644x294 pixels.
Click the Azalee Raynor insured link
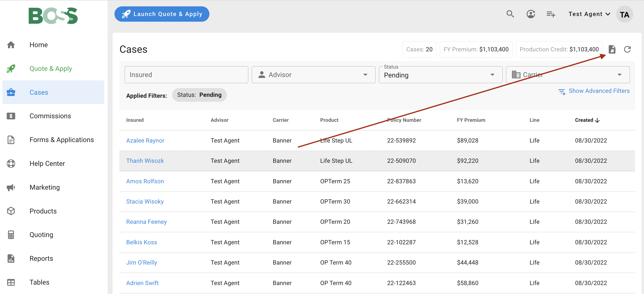click(x=145, y=140)
